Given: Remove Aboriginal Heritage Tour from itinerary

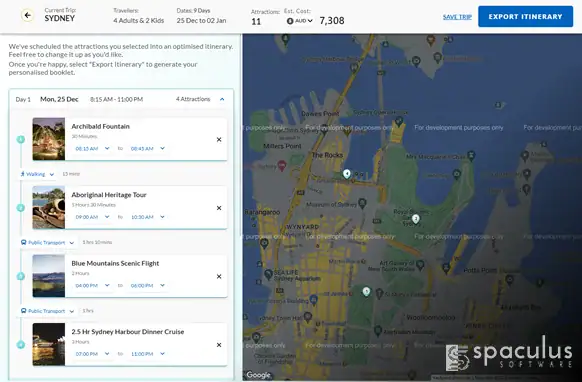Looking at the screenshot, I should coord(219,208).
